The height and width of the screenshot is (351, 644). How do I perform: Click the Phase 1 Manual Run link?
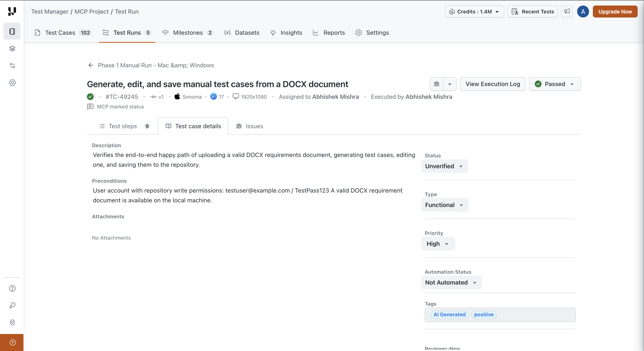coord(156,65)
